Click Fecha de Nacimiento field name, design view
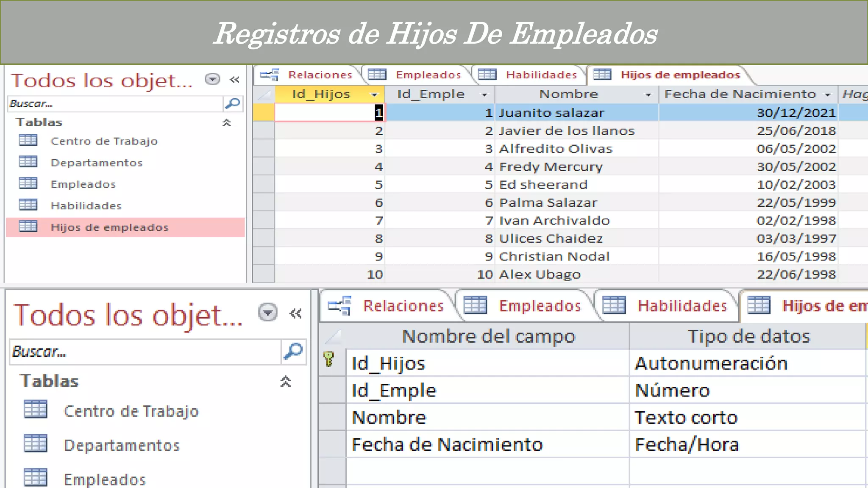Screen dimensions: 868x488 (487, 444)
